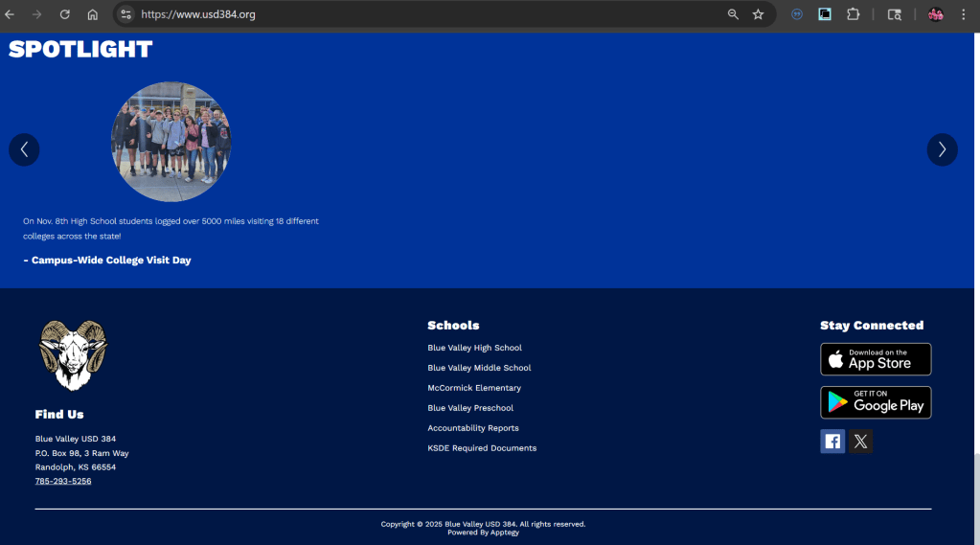Open the X (Twitter) icon
The image size is (980, 545).
[x=860, y=442]
